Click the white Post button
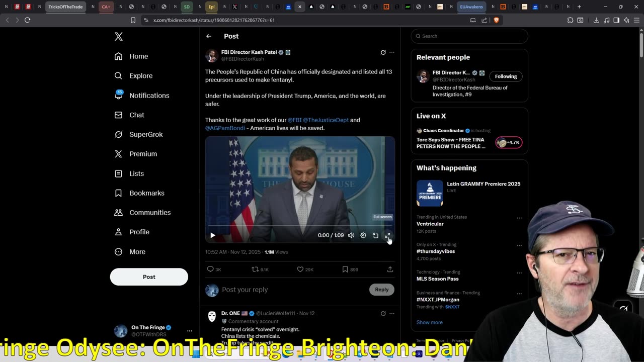644x362 pixels. pyautogui.click(x=149, y=277)
